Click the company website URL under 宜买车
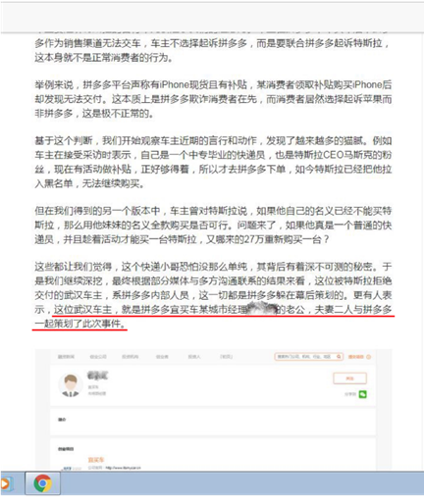Viewport: 424px width, 504px height. [x=123, y=468]
